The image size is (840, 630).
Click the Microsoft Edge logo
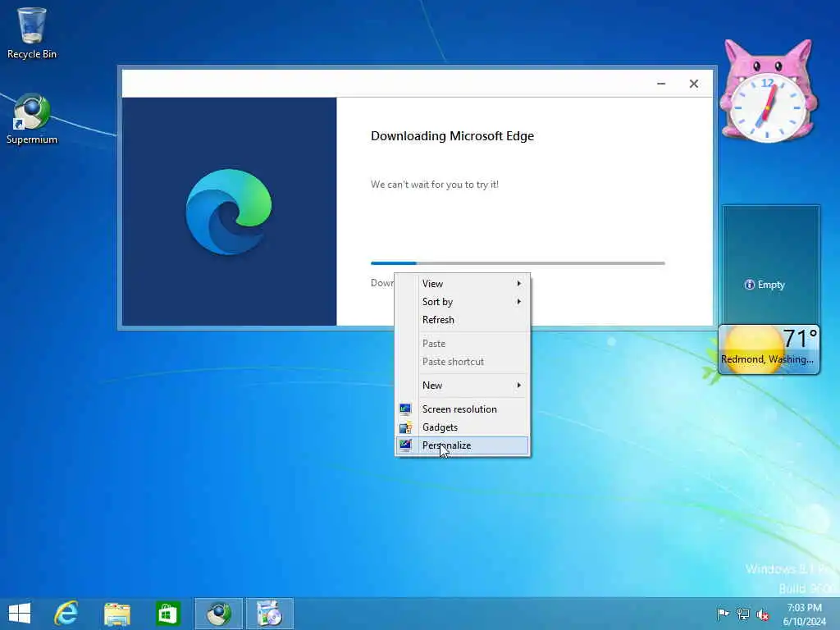[x=229, y=212]
